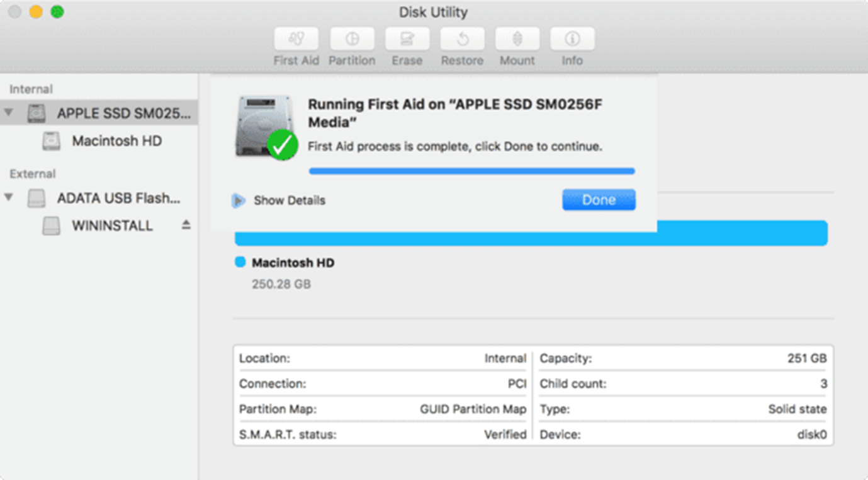The height and width of the screenshot is (480, 868).
Task: Click the WININSTALL volume icon
Action: 51,226
